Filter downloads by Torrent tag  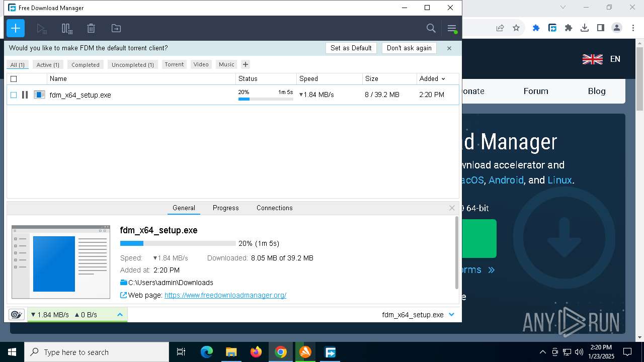pos(174,64)
